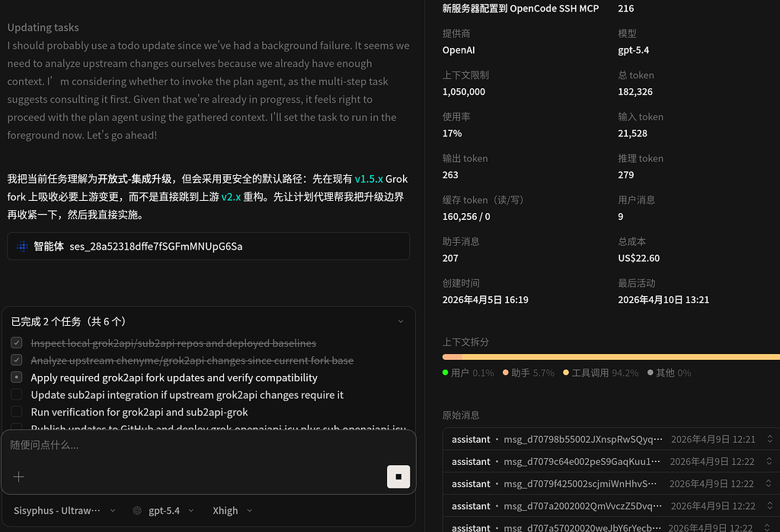The width and height of the screenshot is (780, 532).
Task: Click the 总 token value 182,326
Action: (635, 91)
